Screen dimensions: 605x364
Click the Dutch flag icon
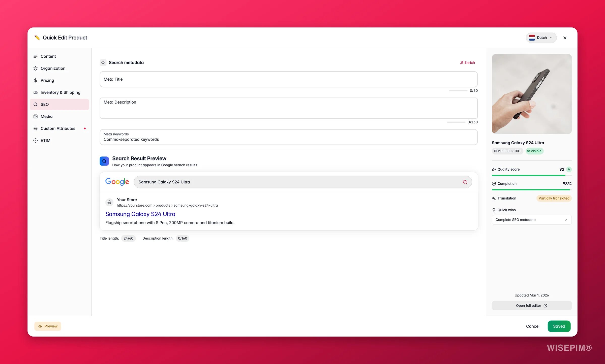pos(532,38)
